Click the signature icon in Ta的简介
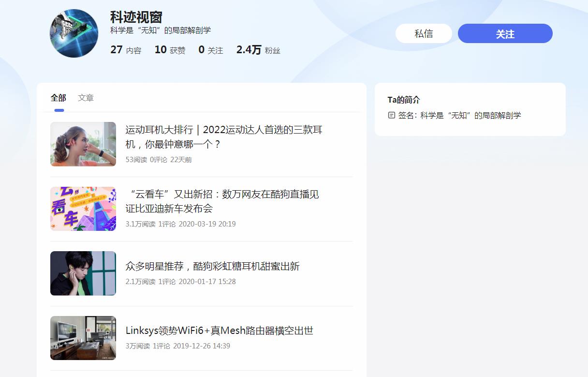588x377 pixels. 392,115
